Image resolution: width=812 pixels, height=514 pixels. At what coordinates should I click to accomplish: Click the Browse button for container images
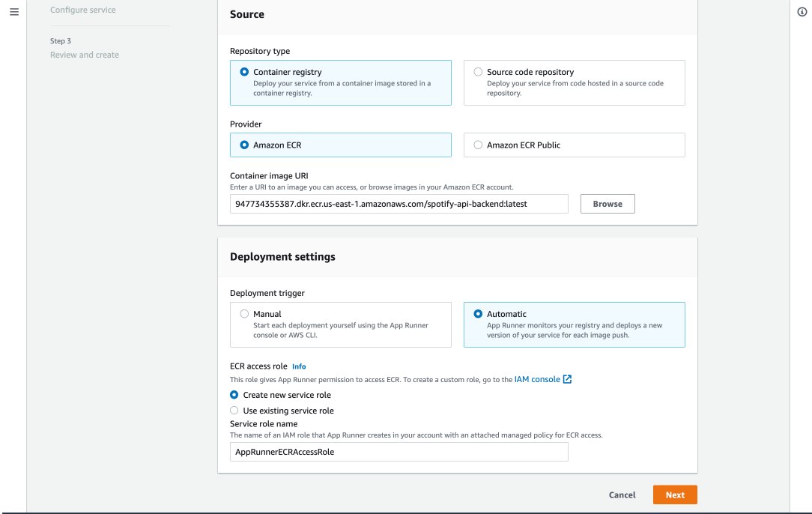[x=608, y=204]
